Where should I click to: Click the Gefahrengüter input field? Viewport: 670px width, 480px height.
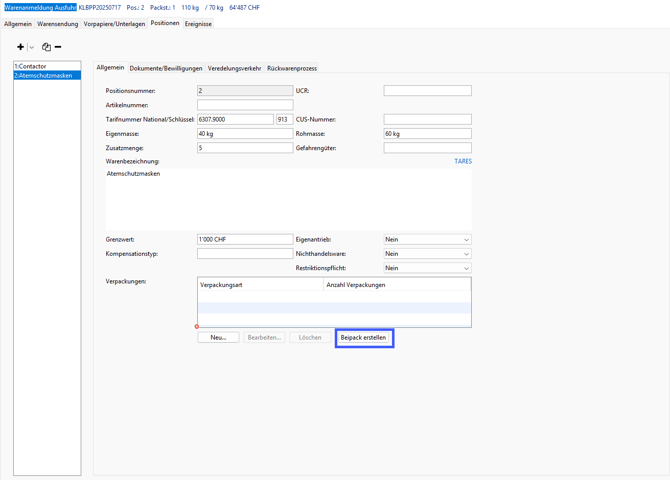click(x=427, y=148)
